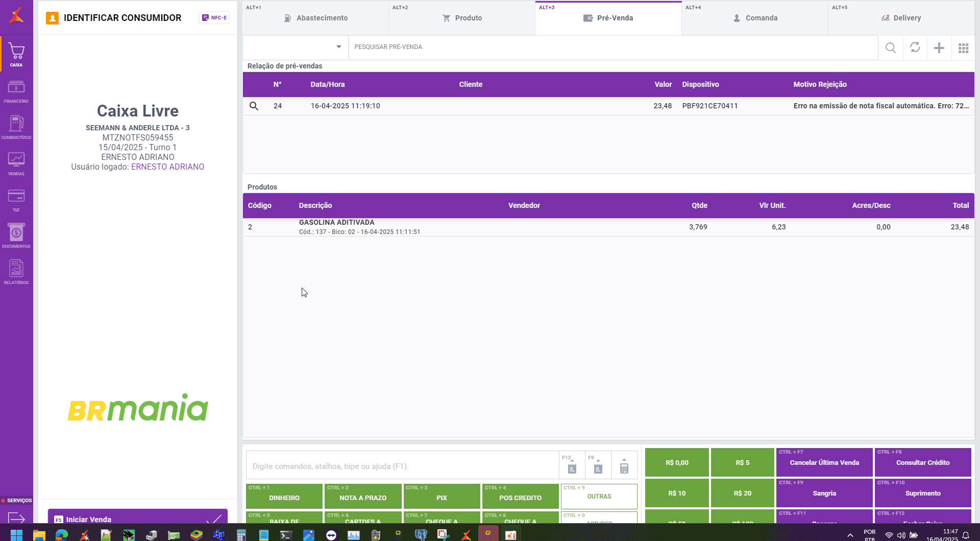Image resolution: width=980 pixels, height=541 pixels.
Task: Click the search magnifier for pré-venda
Action: pyautogui.click(x=891, y=48)
